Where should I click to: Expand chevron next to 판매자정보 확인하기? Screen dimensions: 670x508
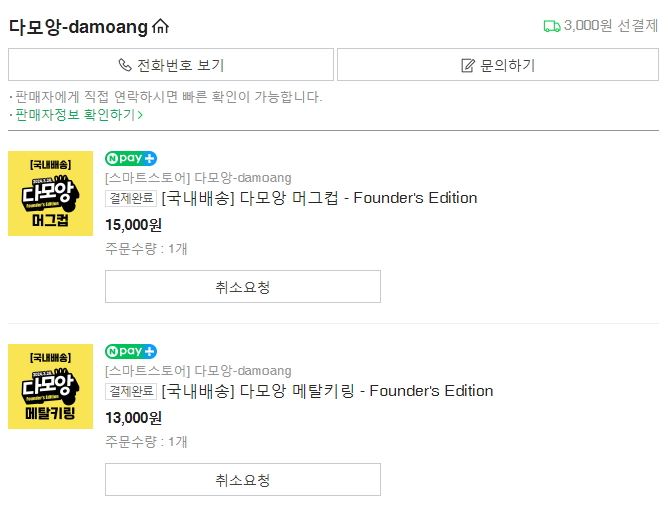pyautogui.click(x=140, y=115)
